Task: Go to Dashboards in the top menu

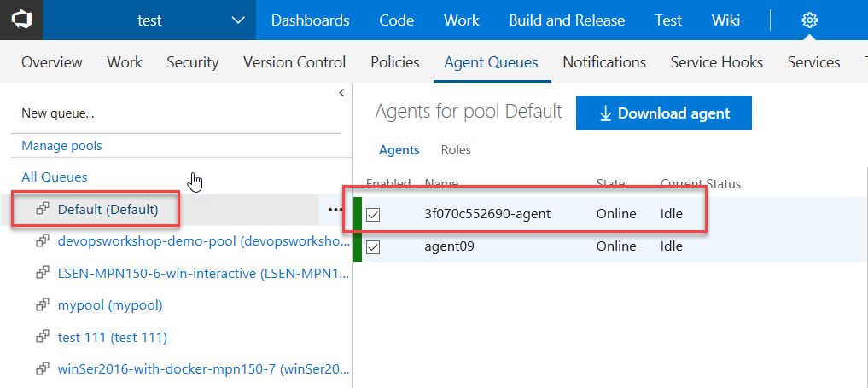Action: pos(310,20)
